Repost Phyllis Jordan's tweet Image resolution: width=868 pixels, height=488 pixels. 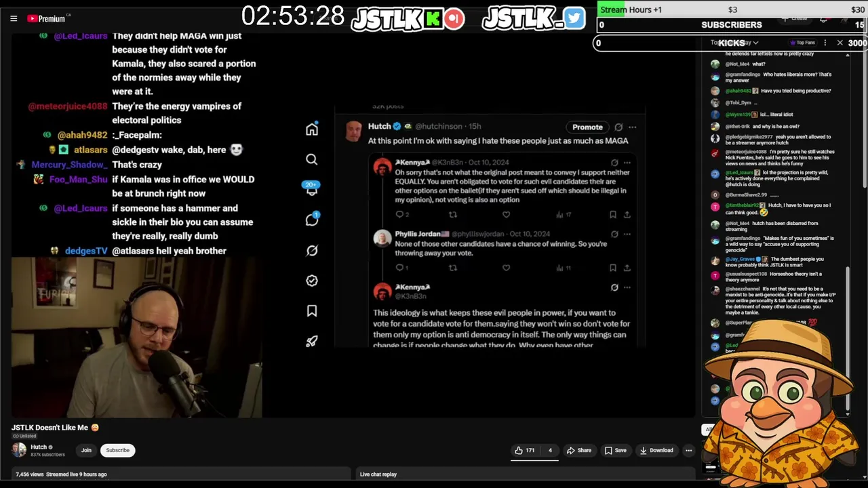(x=453, y=268)
